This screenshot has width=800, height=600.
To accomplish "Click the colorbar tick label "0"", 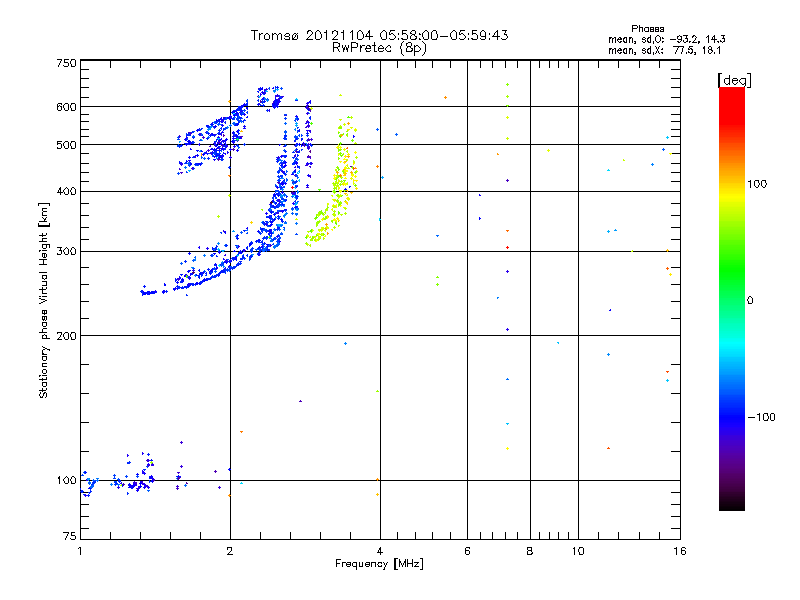I will click(x=749, y=301).
